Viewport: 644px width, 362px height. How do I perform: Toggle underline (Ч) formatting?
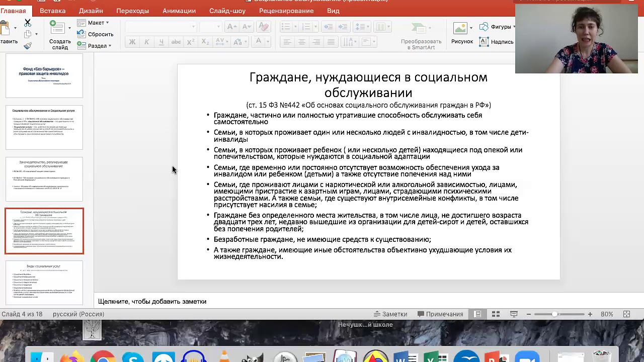[x=162, y=42]
